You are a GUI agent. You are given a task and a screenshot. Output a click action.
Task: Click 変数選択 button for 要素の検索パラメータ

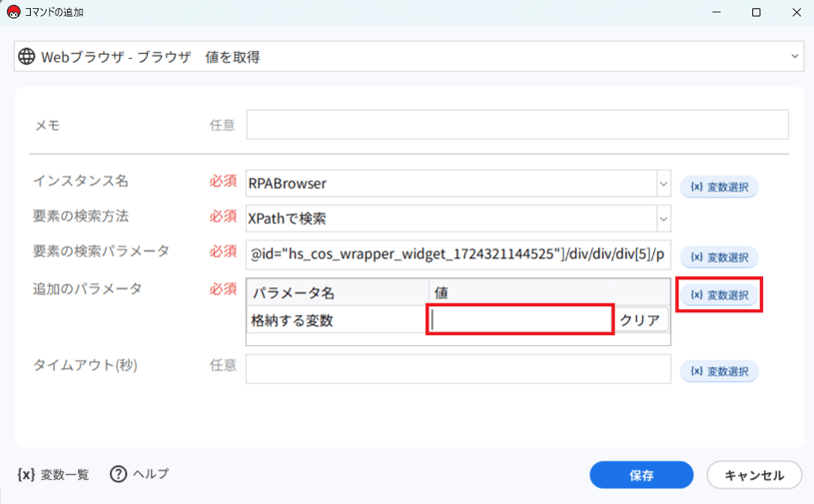pos(719,257)
